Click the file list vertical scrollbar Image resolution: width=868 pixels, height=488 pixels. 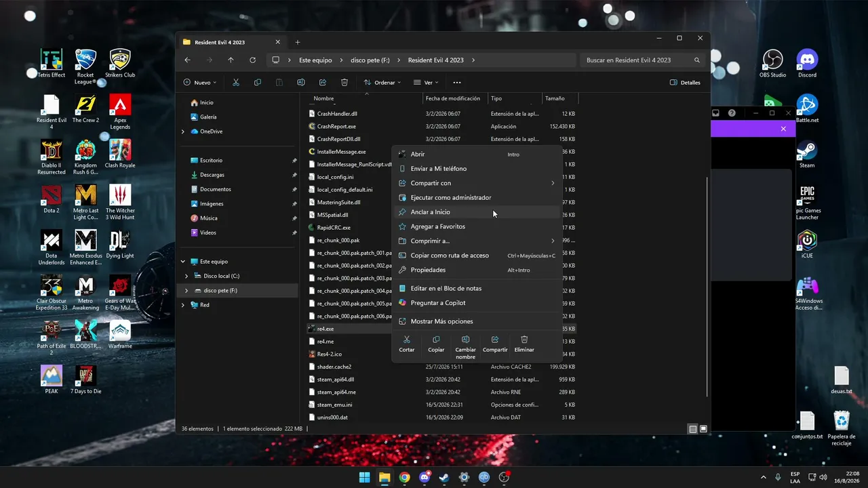[x=707, y=287]
